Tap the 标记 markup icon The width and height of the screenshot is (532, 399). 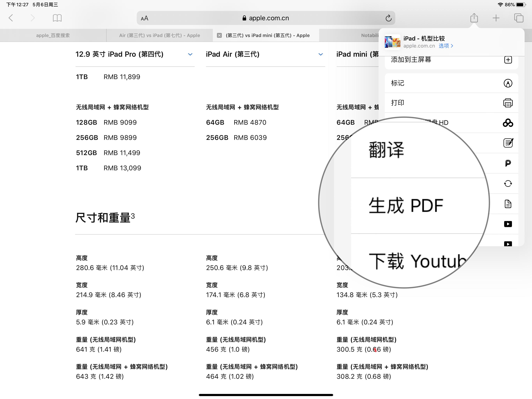click(508, 83)
